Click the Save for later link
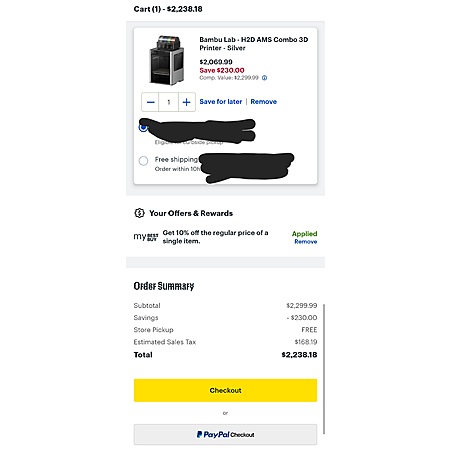Image resolution: width=450 pixels, height=450 pixels. click(x=221, y=102)
